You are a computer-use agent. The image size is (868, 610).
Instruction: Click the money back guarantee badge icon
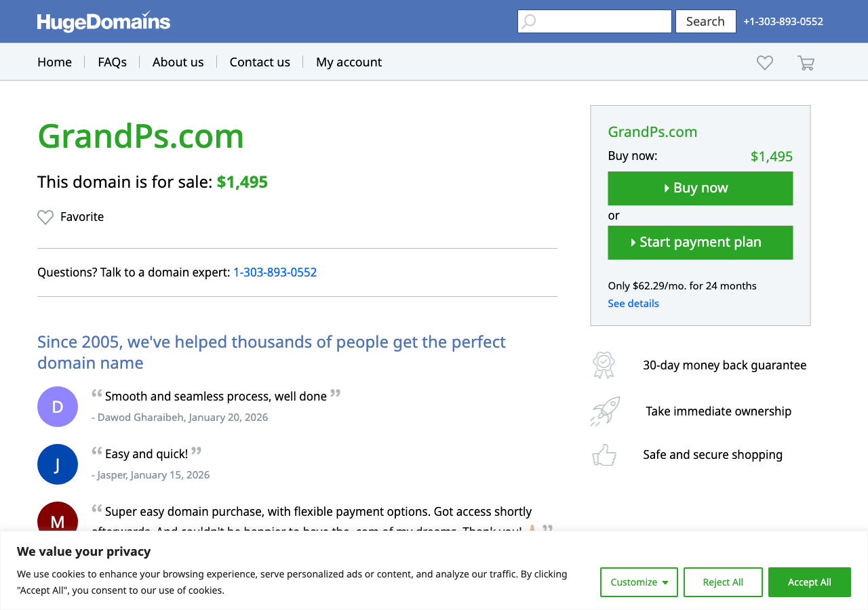[603, 365]
